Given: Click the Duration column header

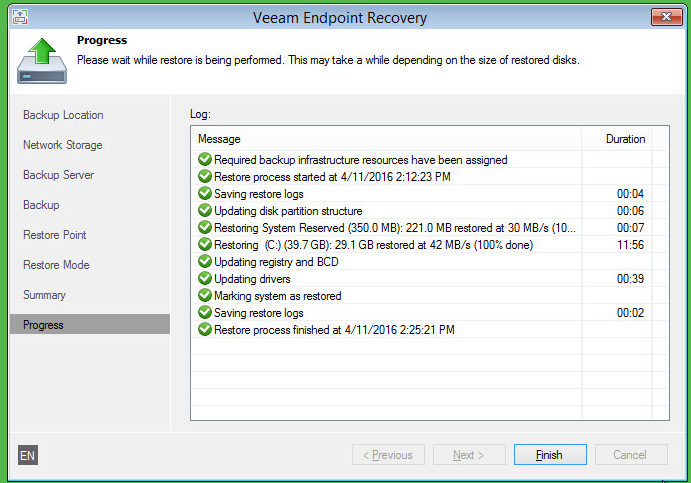Looking at the screenshot, I should [617, 139].
